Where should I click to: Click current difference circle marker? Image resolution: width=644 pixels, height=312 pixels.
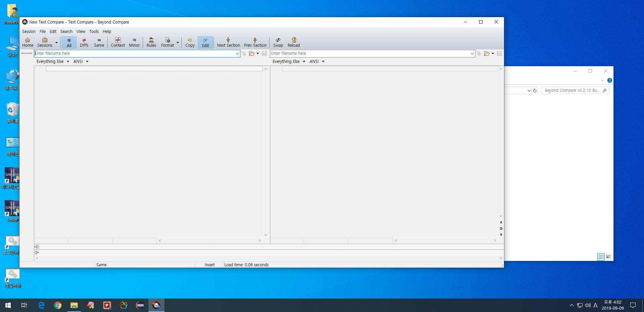[501, 229]
